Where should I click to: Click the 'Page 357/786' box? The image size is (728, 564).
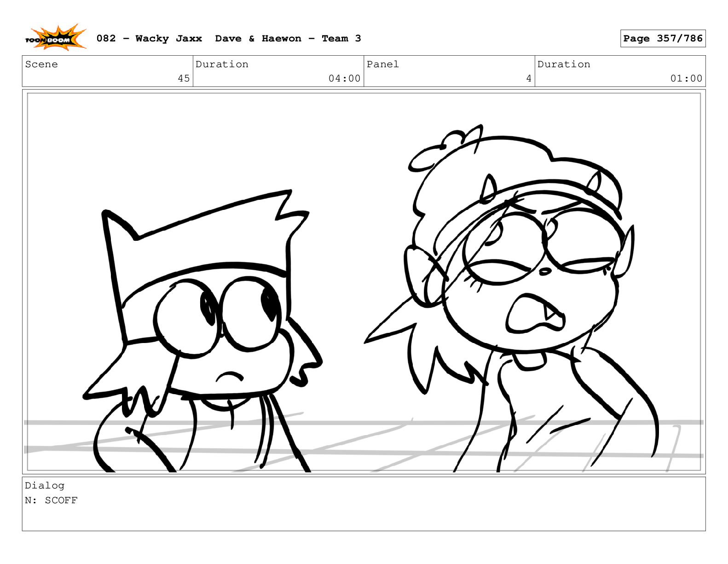(x=663, y=39)
